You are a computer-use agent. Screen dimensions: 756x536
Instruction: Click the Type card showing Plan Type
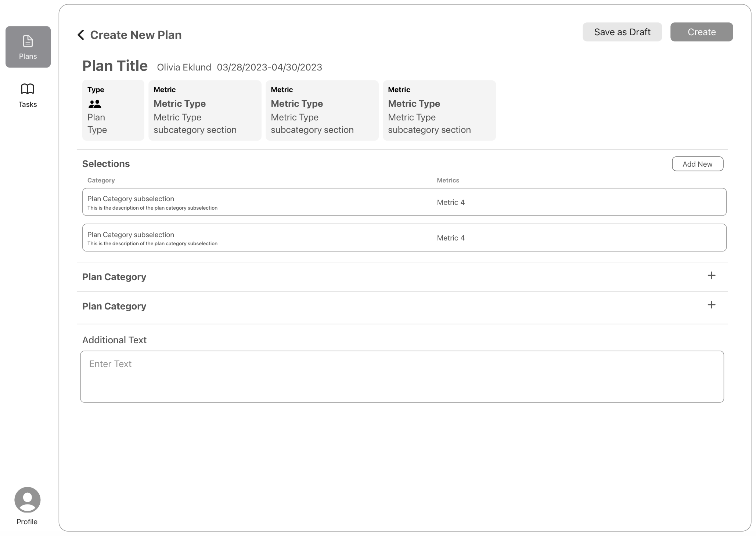(113, 110)
